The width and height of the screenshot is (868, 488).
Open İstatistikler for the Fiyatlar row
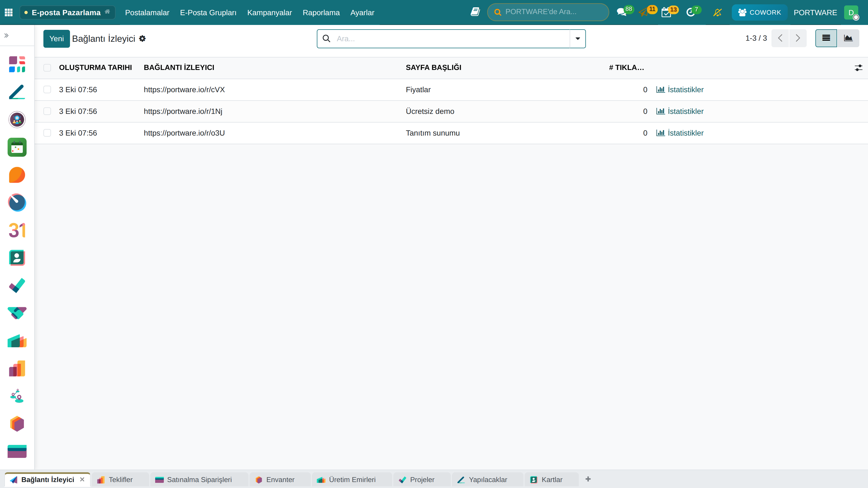pyautogui.click(x=680, y=89)
